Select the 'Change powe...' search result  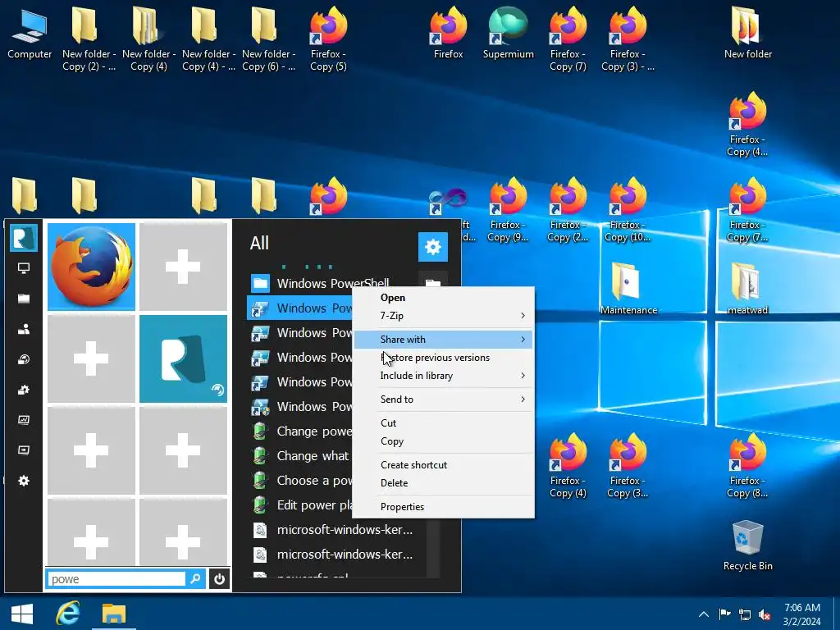tap(300, 431)
